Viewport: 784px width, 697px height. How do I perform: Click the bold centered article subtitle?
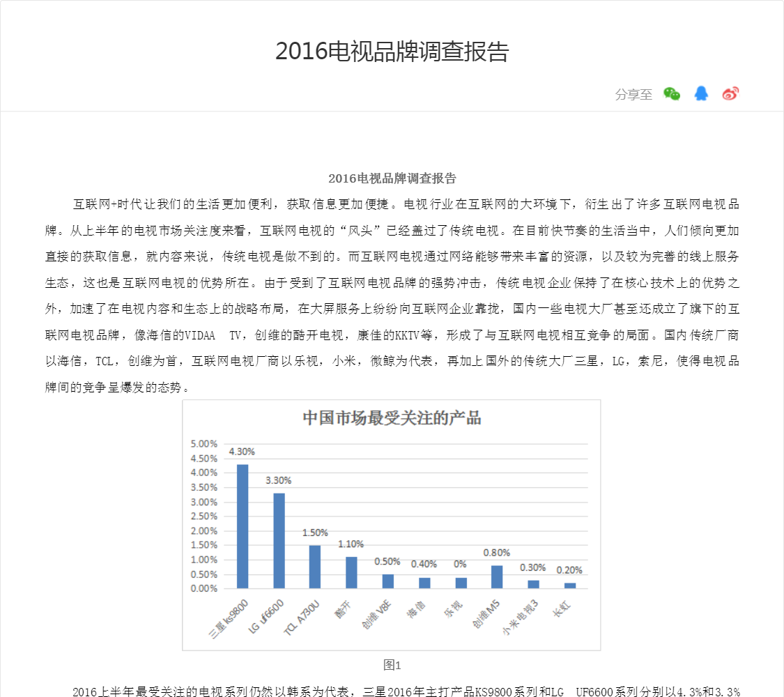pyautogui.click(x=392, y=178)
